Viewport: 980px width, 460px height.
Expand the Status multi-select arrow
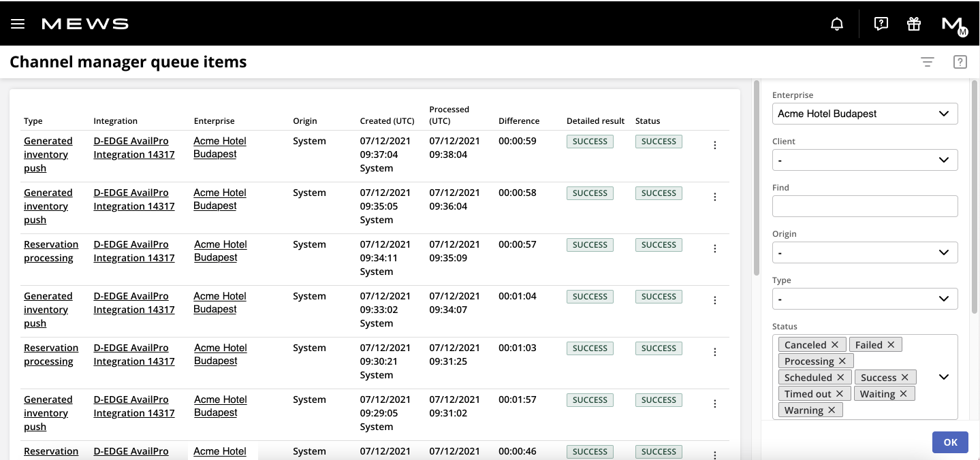pyautogui.click(x=944, y=377)
